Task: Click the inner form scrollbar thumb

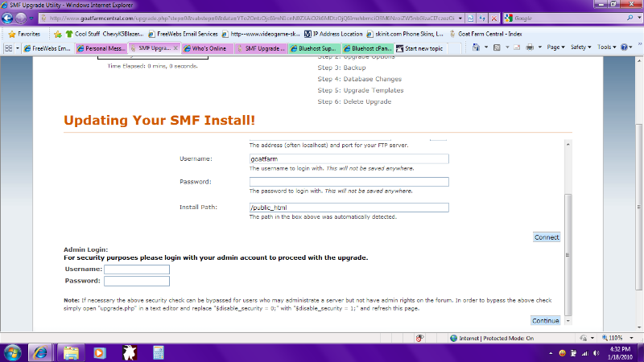Action: coord(568,254)
